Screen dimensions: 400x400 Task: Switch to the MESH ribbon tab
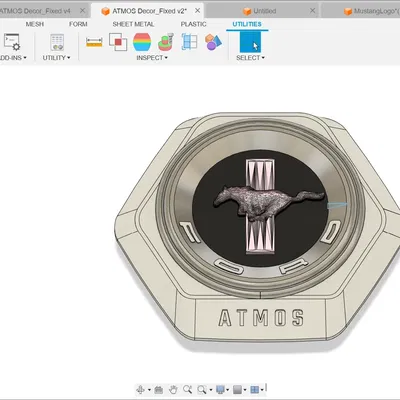click(x=35, y=24)
